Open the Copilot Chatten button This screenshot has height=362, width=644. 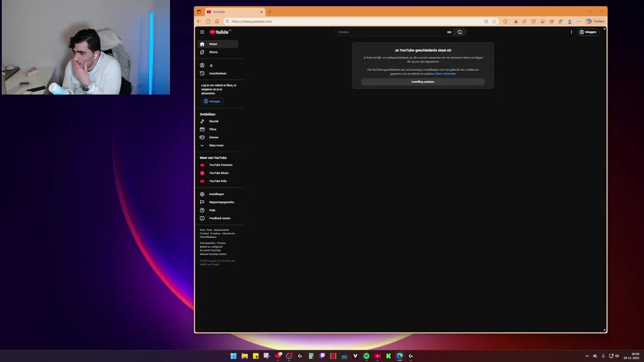pos(595,21)
